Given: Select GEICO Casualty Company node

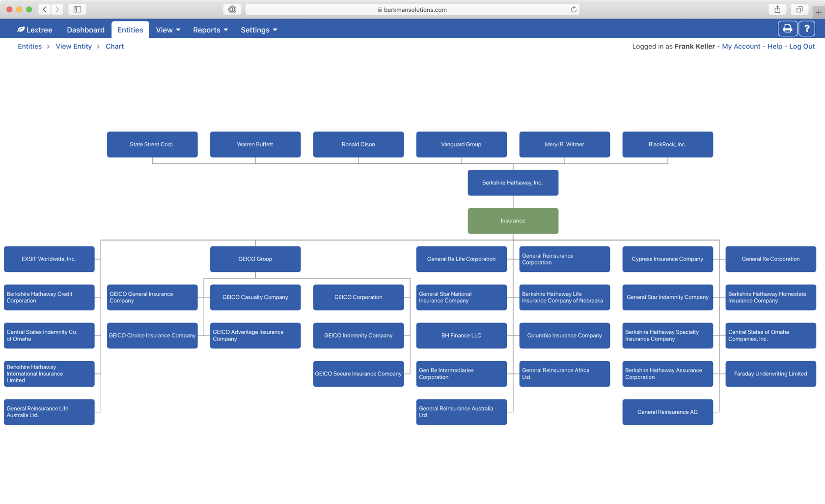Looking at the screenshot, I should [x=255, y=297].
